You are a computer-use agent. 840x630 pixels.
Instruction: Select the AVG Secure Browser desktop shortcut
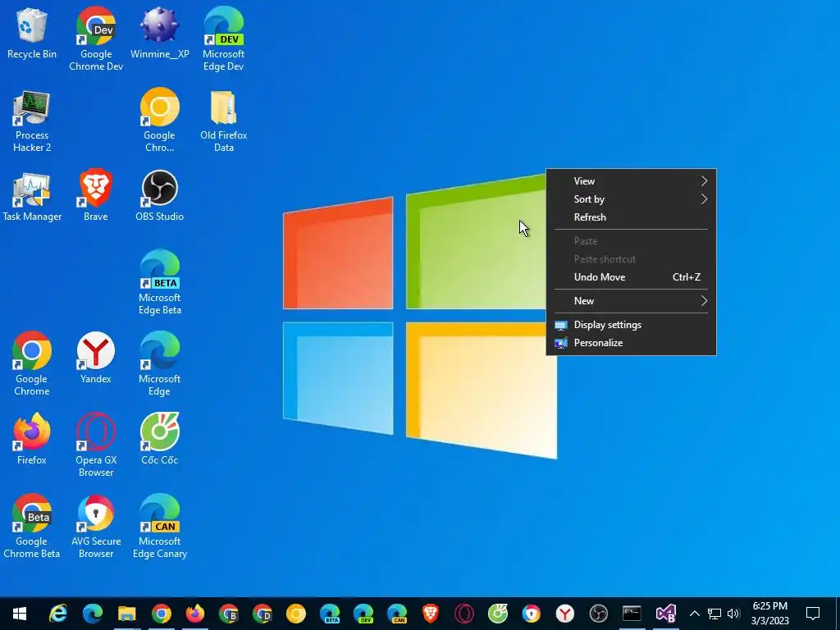[96, 526]
